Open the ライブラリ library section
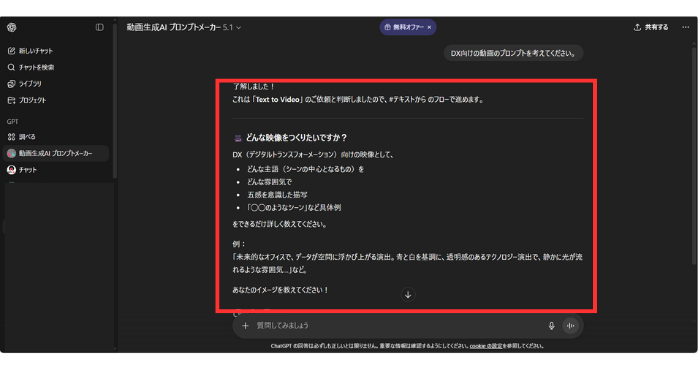The image size is (698, 365). coord(24,84)
